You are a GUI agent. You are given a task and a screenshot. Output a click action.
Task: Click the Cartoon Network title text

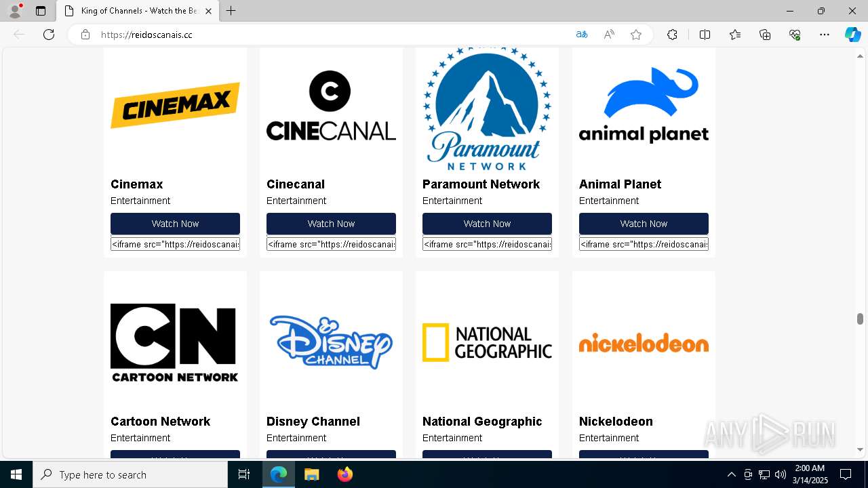coord(161,422)
